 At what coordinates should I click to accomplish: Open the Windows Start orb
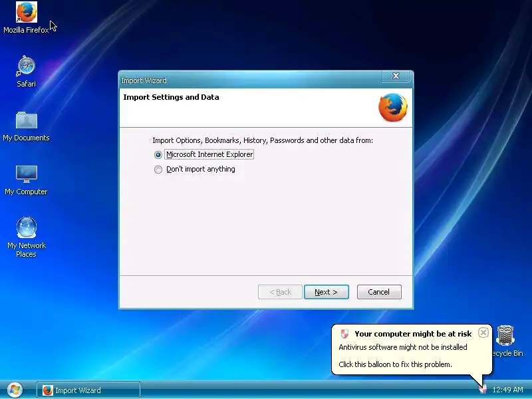tap(15, 390)
